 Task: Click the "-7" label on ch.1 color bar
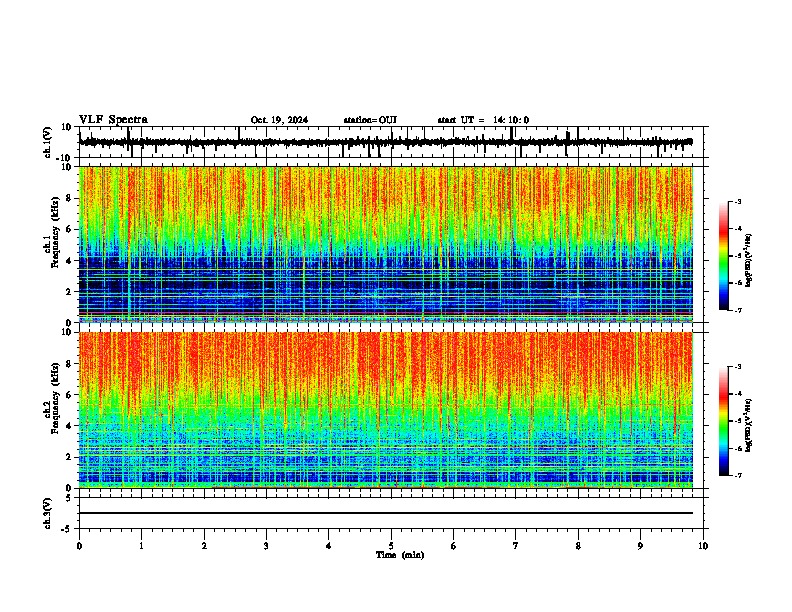(x=738, y=310)
